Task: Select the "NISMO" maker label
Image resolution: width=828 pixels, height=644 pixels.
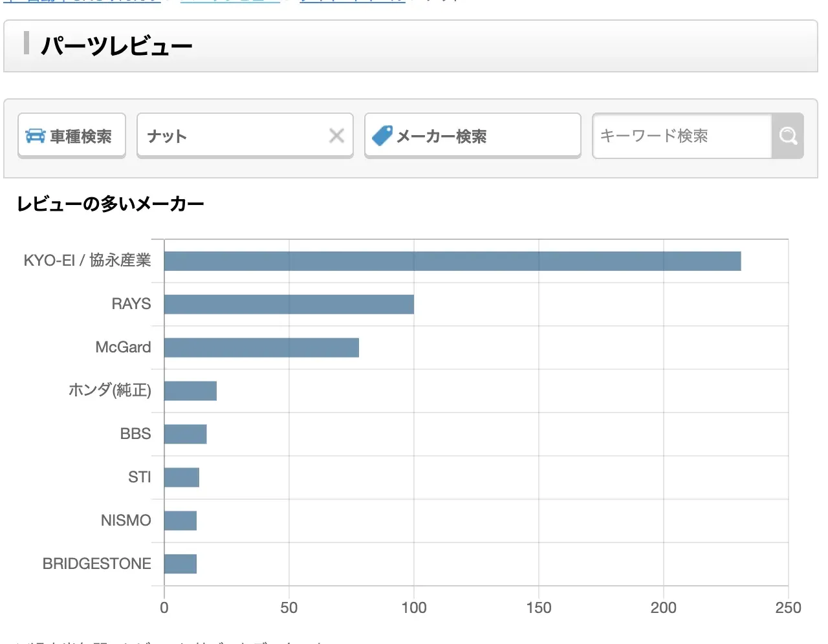Action: (126, 521)
